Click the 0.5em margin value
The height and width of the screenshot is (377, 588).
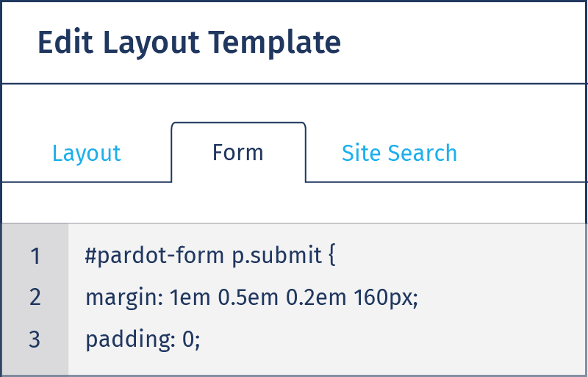click(248, 298)
